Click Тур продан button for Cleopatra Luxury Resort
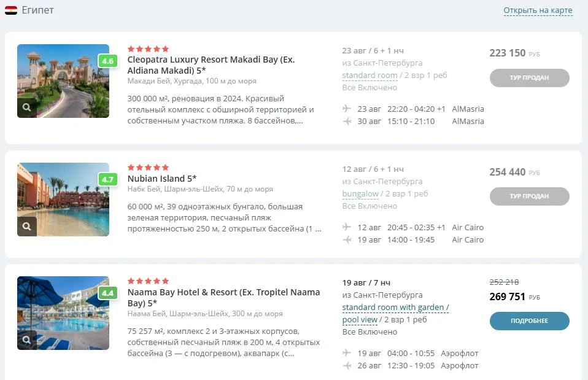The image size is (588, 380). [x=530, y=77]
